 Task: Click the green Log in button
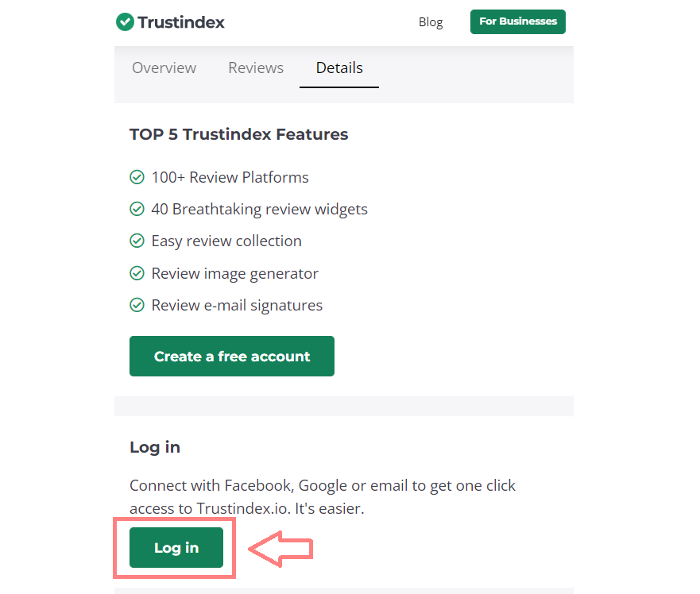coord(176,548)
